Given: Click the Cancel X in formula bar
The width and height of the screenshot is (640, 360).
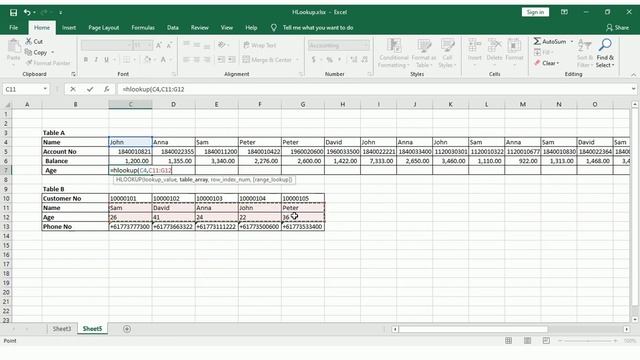Looking at the screenshot, I should tap(73, 89).
